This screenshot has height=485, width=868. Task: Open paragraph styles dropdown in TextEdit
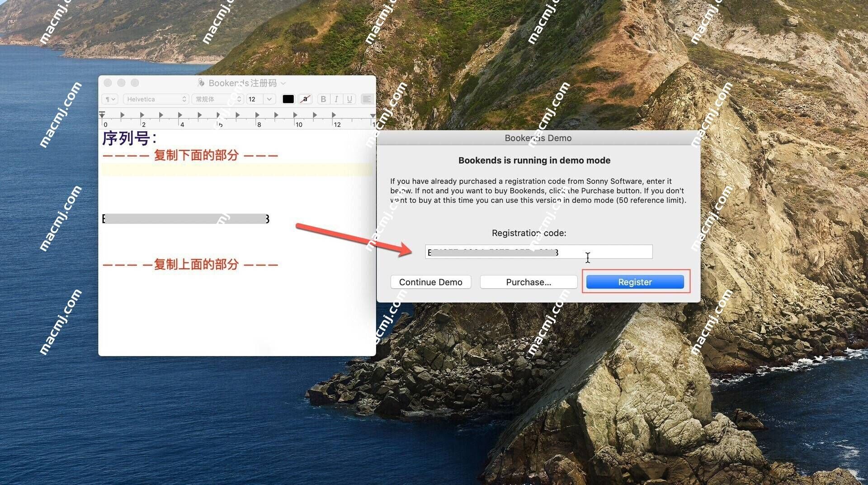(x=110, y=99)
